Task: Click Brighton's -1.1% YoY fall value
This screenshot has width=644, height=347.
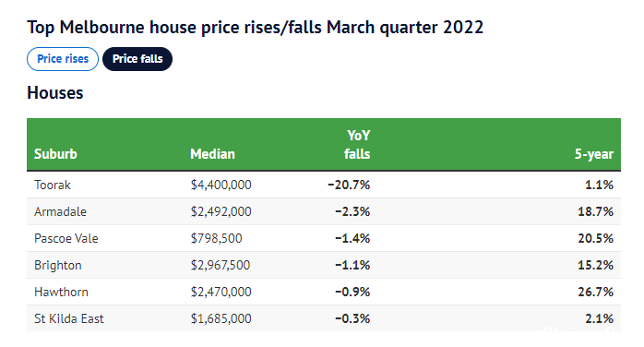Action: click(x=352, y=265)
